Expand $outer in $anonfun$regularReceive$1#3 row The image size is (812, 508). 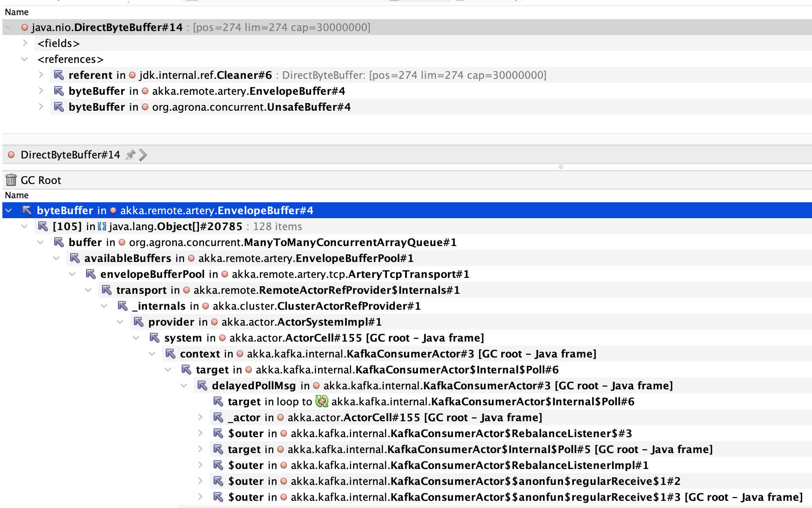coord(200,497)
